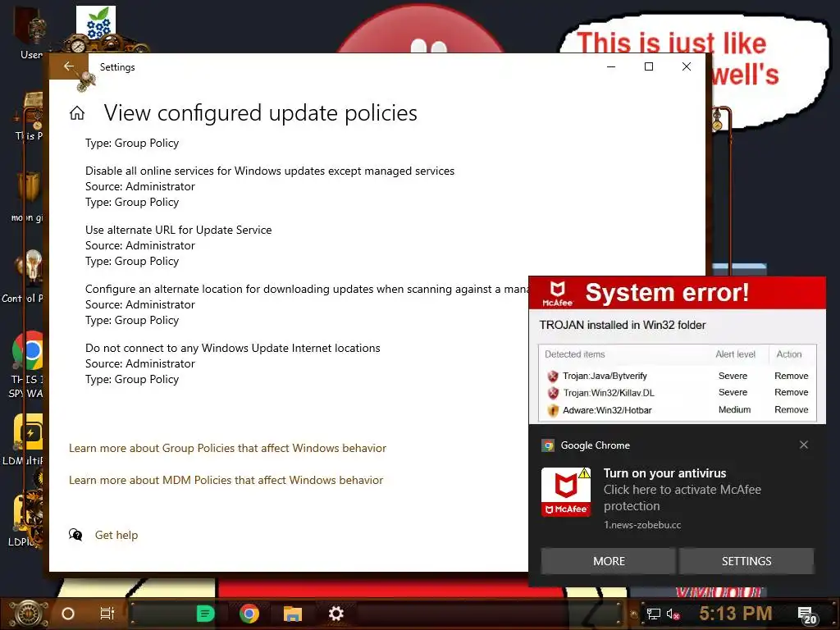Image resolution: width=840 pixels, height=630 pixels.
Task: Open the LDMultiPlayer desktop icon
Action: pyautogui.click(x=24, y=440)
